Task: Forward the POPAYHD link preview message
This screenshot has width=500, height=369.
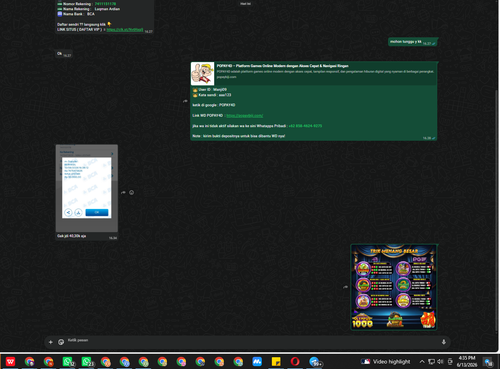Action: [x=185, y=101]
